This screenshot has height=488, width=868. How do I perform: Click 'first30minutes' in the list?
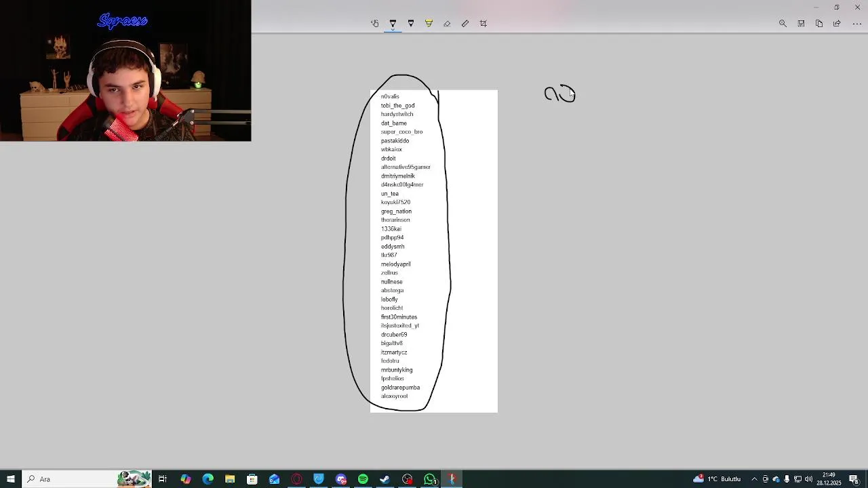coord(399,317)
